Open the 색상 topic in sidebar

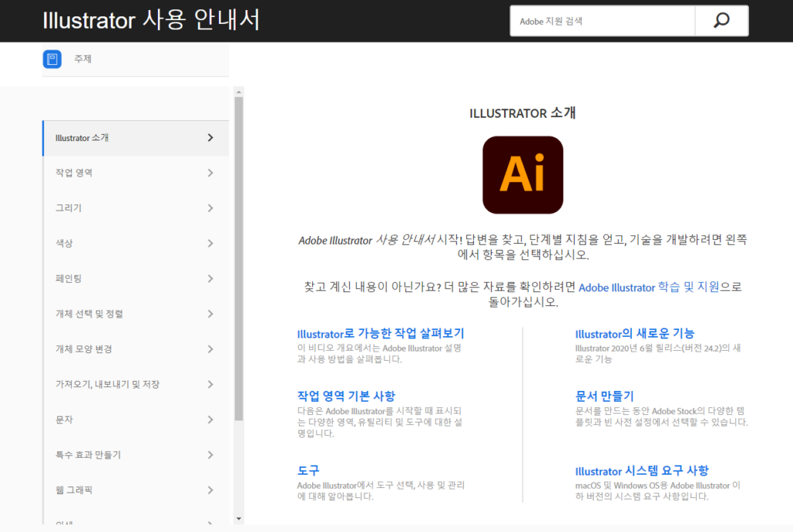pyautogui.click(x=64, y=243)
